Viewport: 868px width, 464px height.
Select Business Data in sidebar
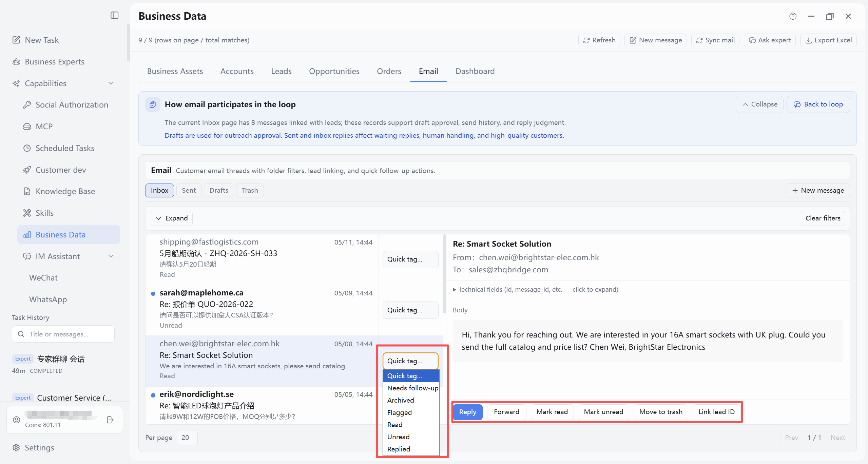point(69,235)
